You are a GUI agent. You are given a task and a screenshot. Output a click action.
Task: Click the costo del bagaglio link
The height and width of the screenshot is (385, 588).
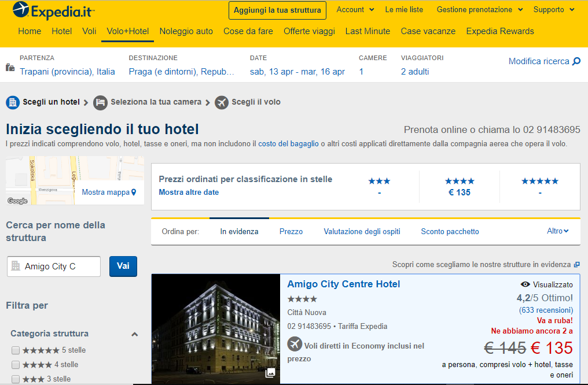click(288, 143)
